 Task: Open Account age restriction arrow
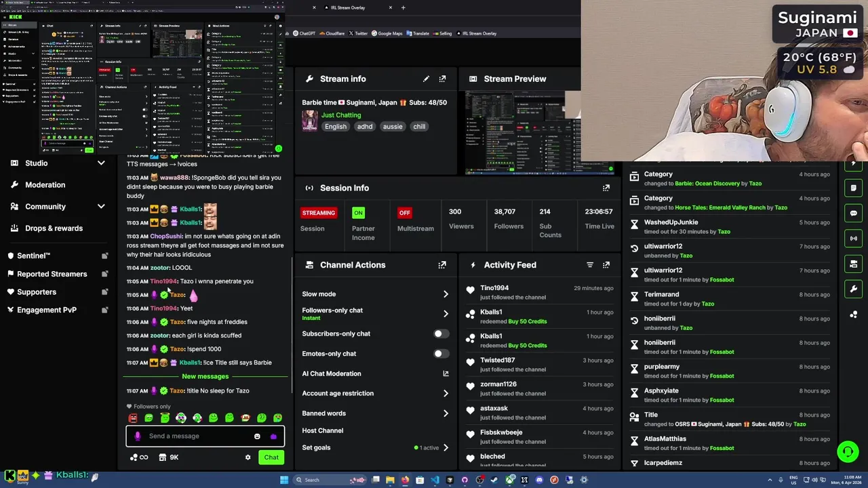446,393
